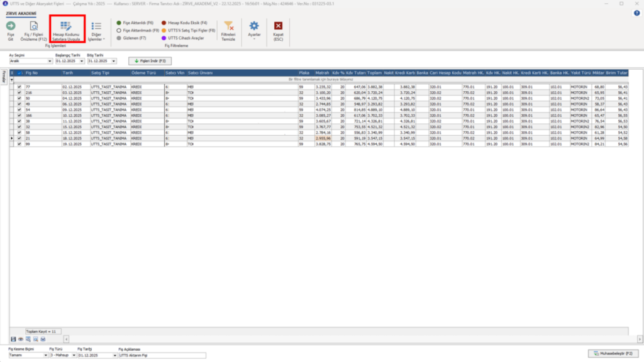Toggle the checkbox for fiş no 99
Viewport: 644px width, 362px height.
(19, 144)
